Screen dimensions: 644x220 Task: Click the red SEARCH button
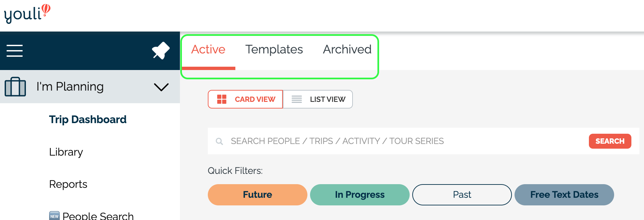pos(610,141)
